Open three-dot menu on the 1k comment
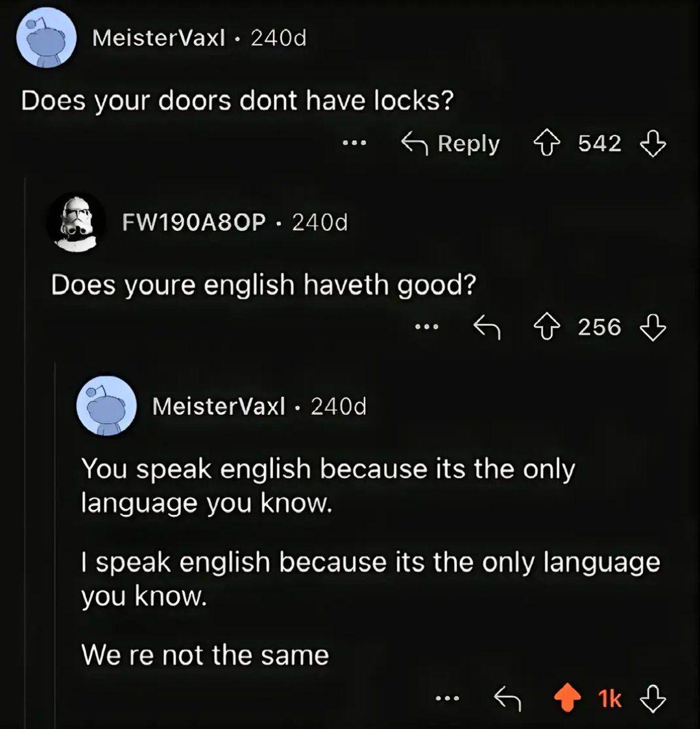The width and height of the screenshot is (700, 729). click(x=447, y=698)
